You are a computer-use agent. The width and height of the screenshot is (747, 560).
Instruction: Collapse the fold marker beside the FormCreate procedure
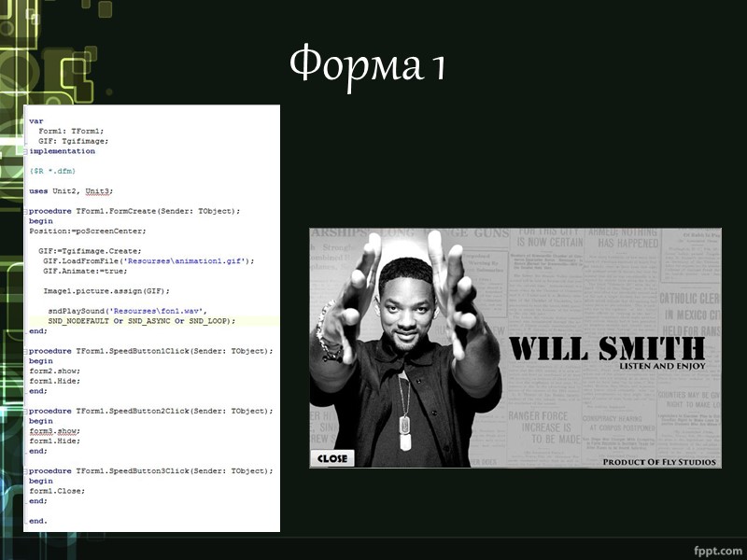(x=25, y=211)
